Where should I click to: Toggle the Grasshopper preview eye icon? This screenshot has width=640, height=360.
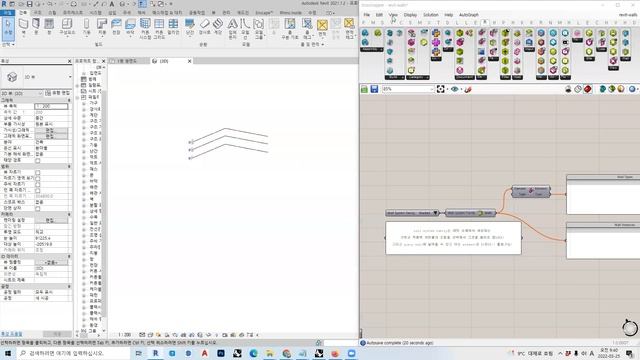click(x=454, y=89)
